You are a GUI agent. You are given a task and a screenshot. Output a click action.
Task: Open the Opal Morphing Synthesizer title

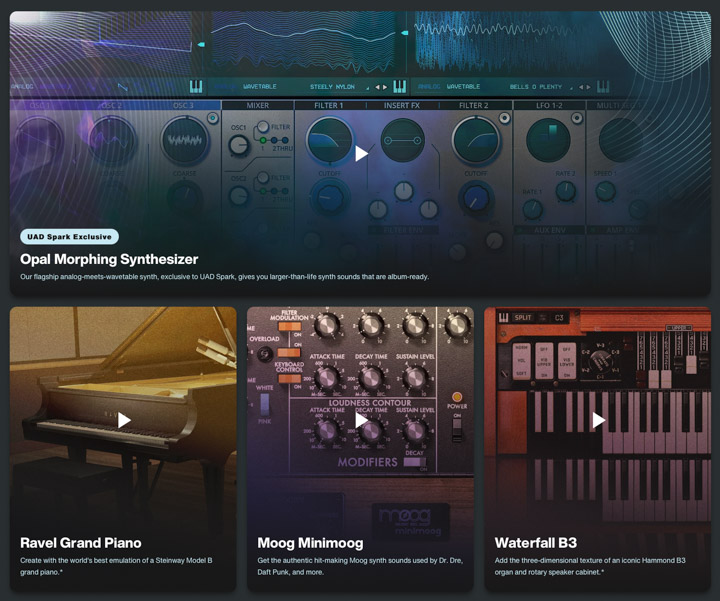(x=109, y=259)
